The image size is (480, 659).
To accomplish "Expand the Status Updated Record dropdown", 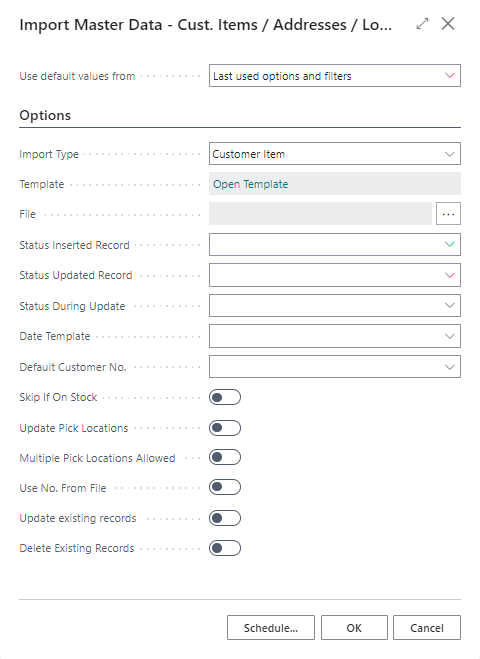I will 335,275.
